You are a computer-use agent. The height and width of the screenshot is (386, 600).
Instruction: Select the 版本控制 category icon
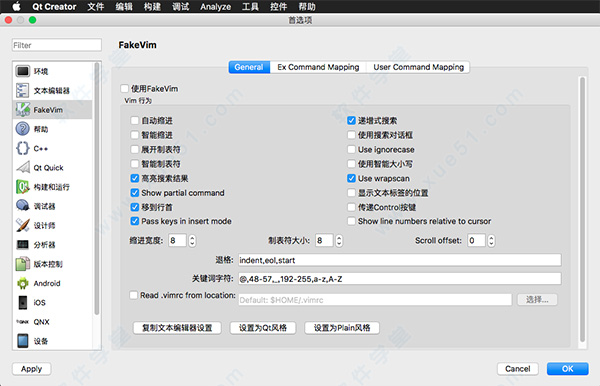pyautogui.click(x=23, y=264)
